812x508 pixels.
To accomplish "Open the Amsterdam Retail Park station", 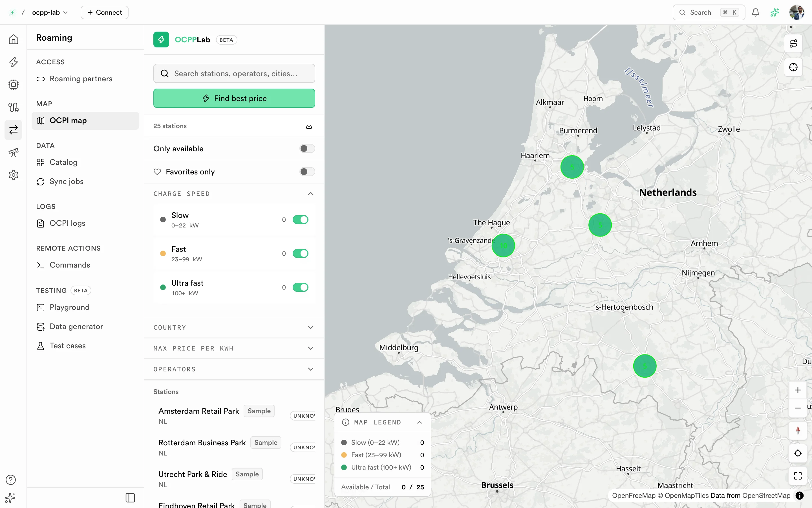I will [x=234, y=416].
